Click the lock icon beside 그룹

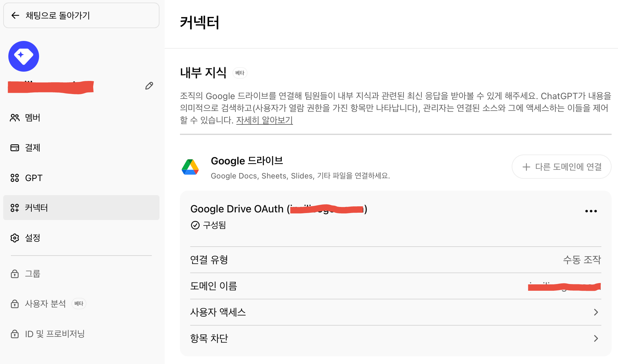tap(15, 274)
